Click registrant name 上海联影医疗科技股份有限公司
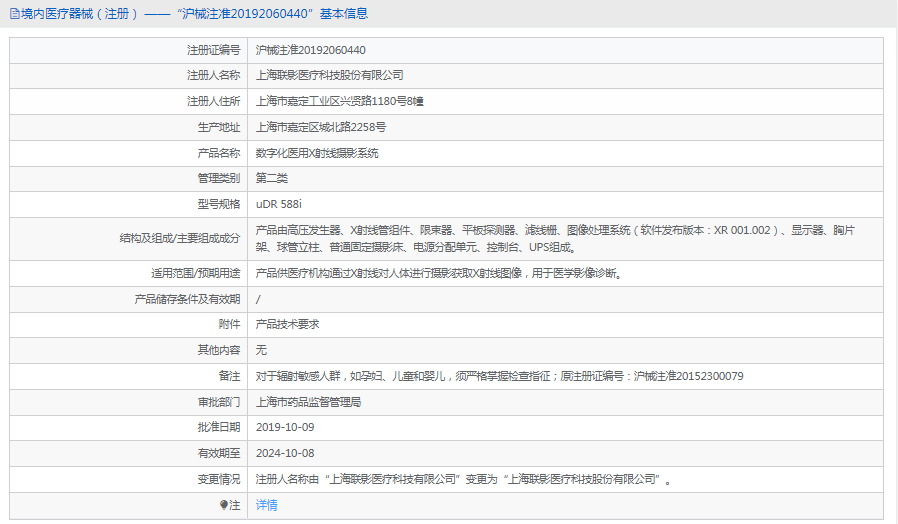Image resolution: width=898 pixels, height=524 pixels. pyautogui.click(x=329, y=76)
